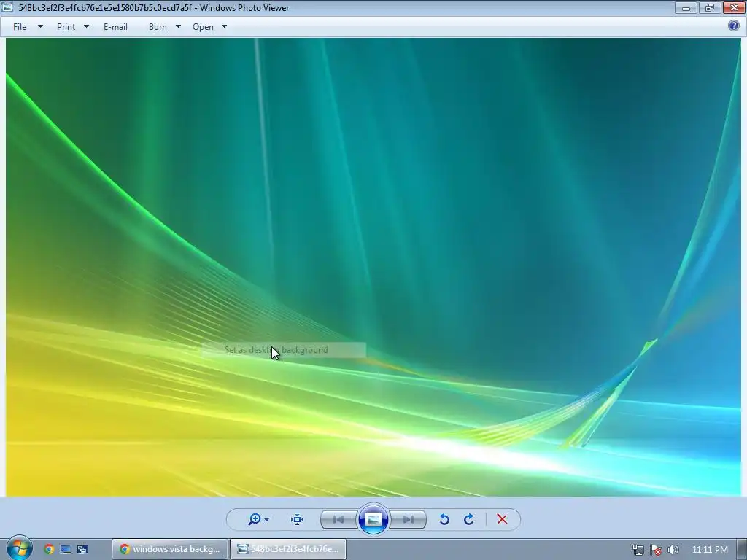Viewport: 747px width, 560px height.
Task: Click the volume speaker tray icon
Action: coord(673,550)
